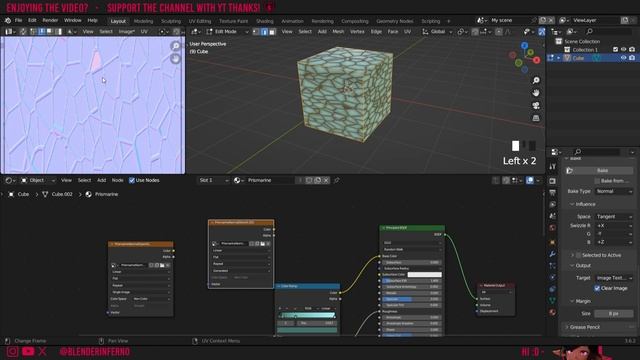This screenshot has width=640, height=360.
Task: Enable the Selected to Active checkbox
Action: click(578, 255)
